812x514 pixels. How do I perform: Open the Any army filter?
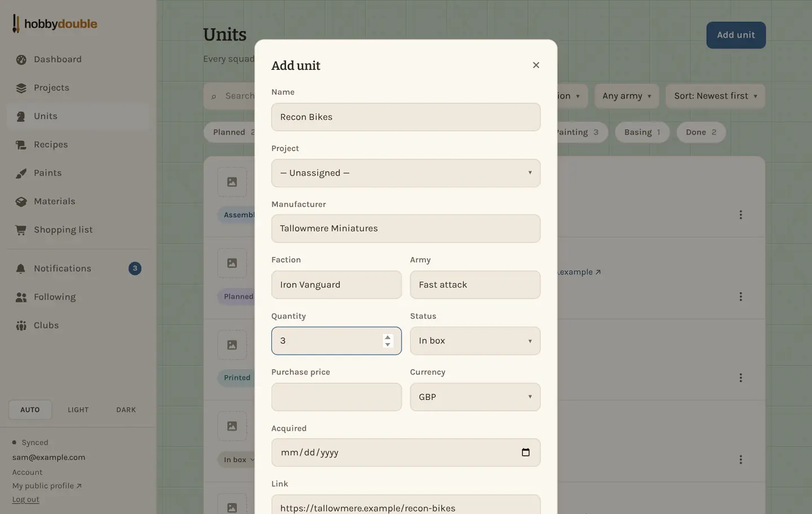point(626,96)
